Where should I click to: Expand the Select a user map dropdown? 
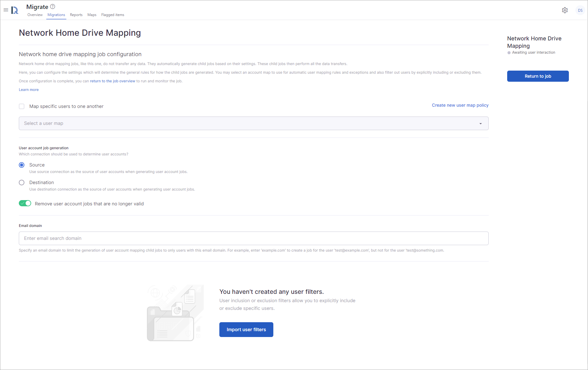pos(247,123)
